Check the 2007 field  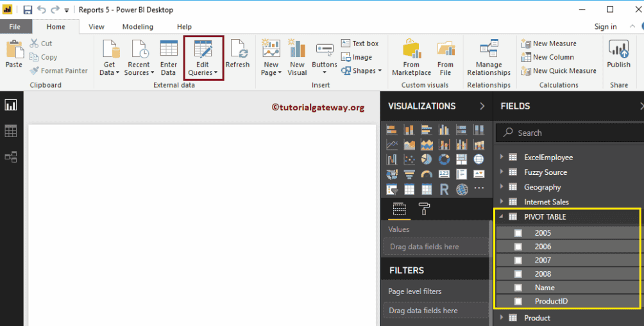518,261
